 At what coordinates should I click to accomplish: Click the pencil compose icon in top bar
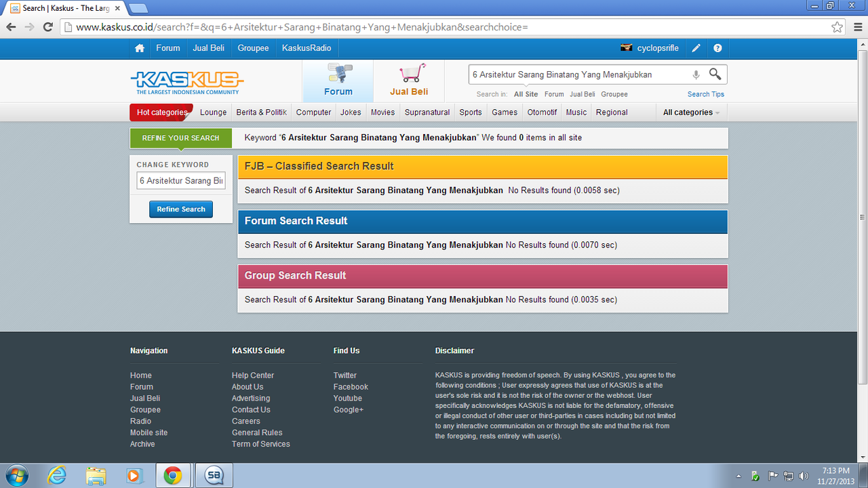point(696,48)
